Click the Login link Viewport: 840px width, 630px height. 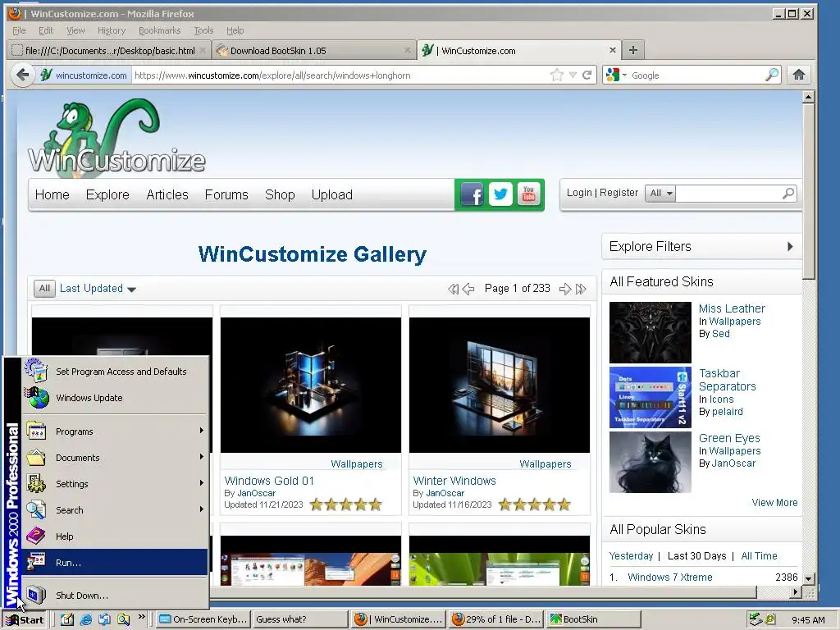tap(579, 192)
